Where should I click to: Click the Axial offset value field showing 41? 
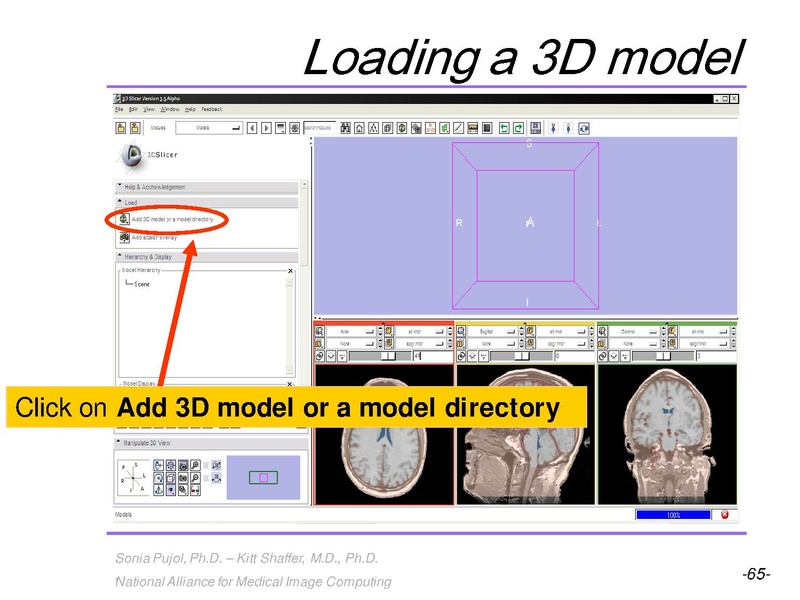click(432, 356)
